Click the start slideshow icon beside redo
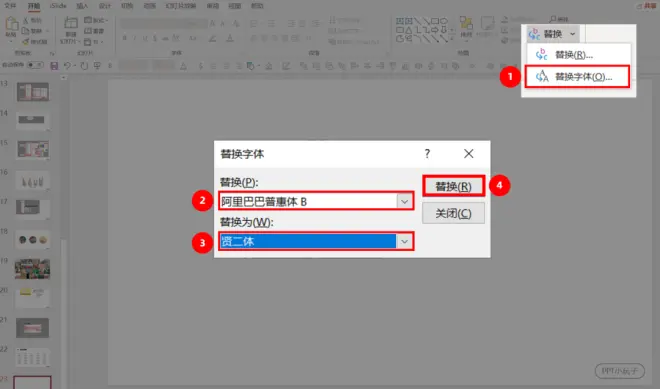The image size is (660, 389). point(97,66)
